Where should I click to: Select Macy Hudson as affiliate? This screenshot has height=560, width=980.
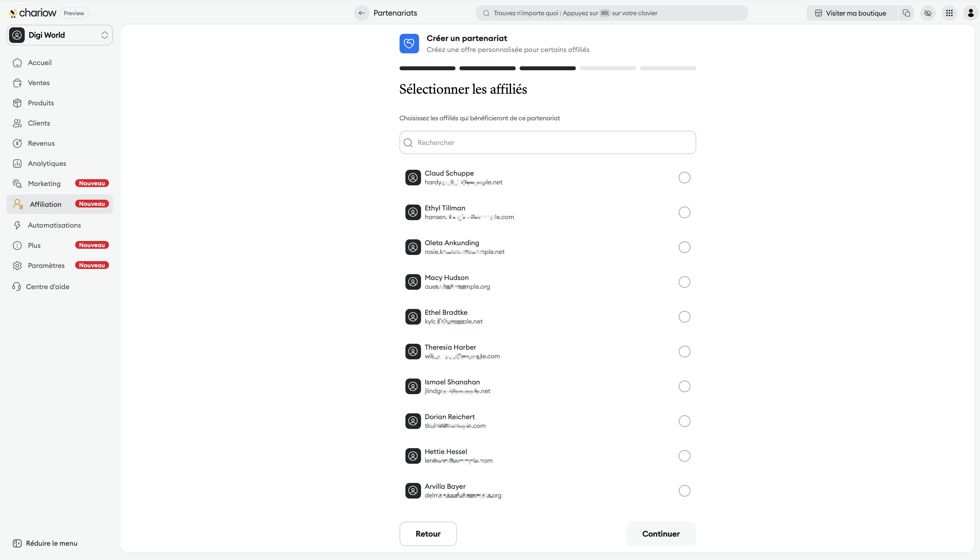click(684, 282)
